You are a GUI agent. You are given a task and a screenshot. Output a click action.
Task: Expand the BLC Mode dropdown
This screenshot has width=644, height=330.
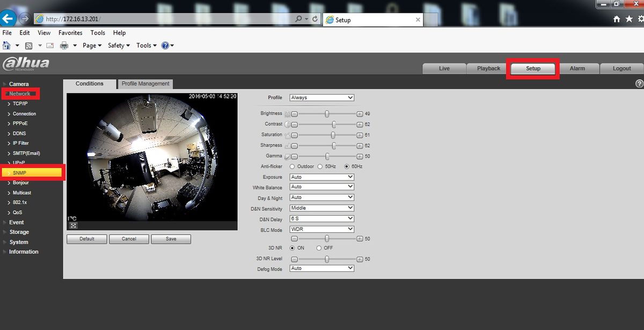click(321, 229)
